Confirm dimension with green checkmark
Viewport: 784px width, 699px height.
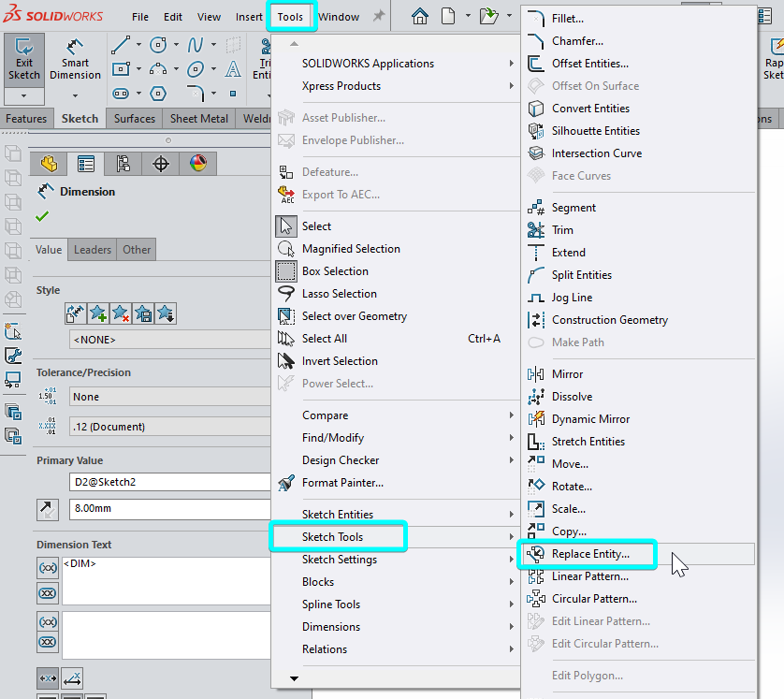click(x=42, y=216)
